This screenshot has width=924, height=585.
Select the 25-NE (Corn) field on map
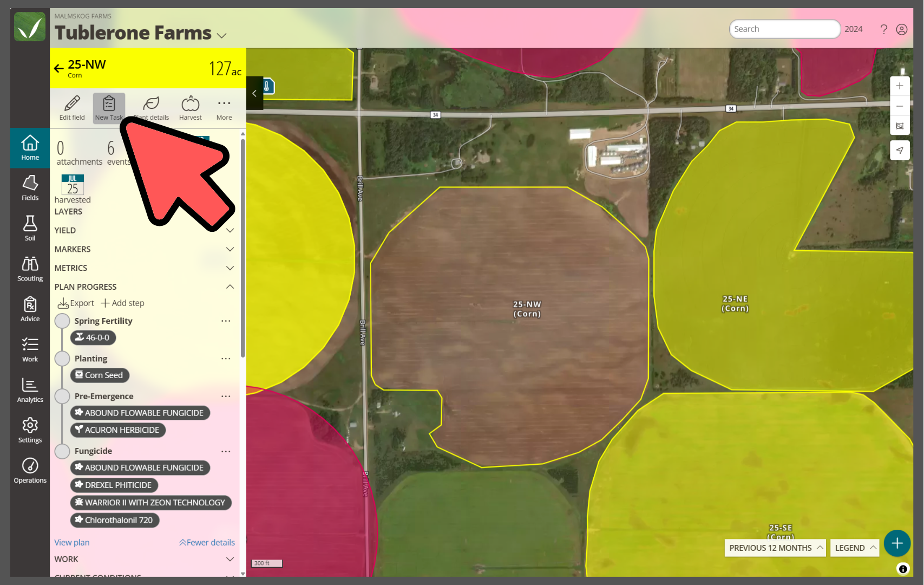tap(735, 304)
